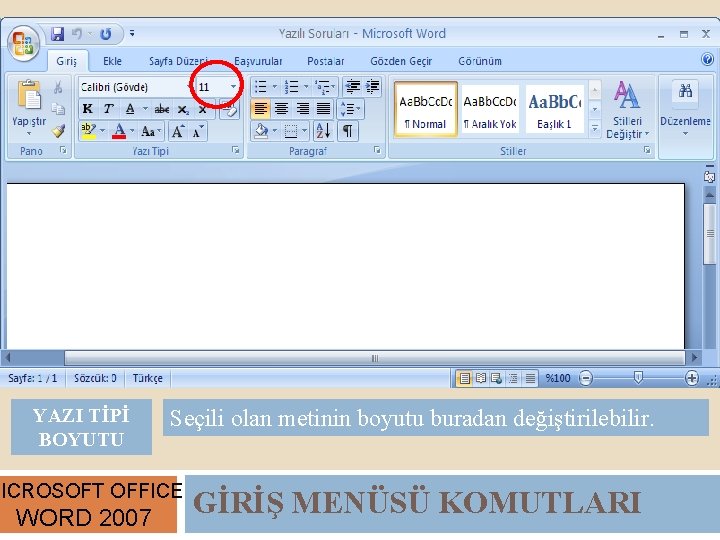Toggle justify text alignment
The height and width of the screenshot is (540, 720).
[x=324, y=109]
